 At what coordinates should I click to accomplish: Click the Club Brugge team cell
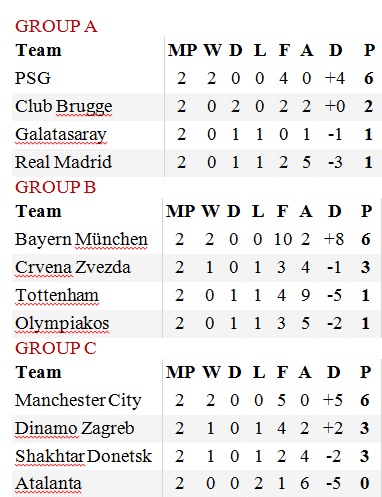pyautogui.click(x=63, y=107)
